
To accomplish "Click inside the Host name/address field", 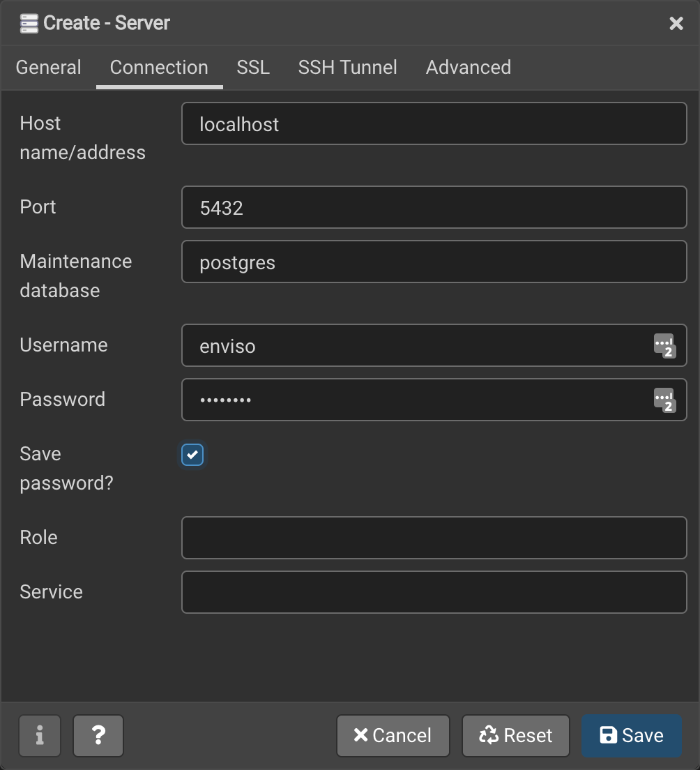I will (432, 123).
